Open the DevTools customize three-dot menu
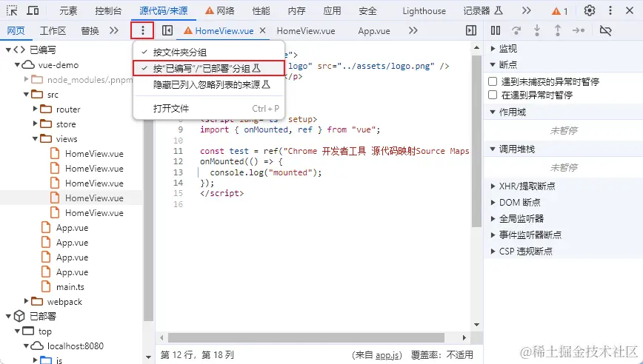The width and height of the screenshot is (643, 364). tap(610, 10)
